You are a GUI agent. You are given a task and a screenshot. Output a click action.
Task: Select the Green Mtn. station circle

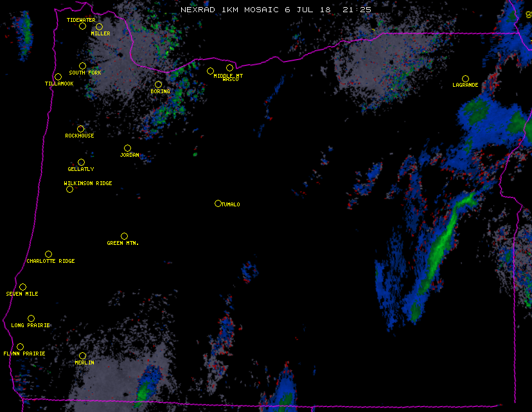[124, 236]
